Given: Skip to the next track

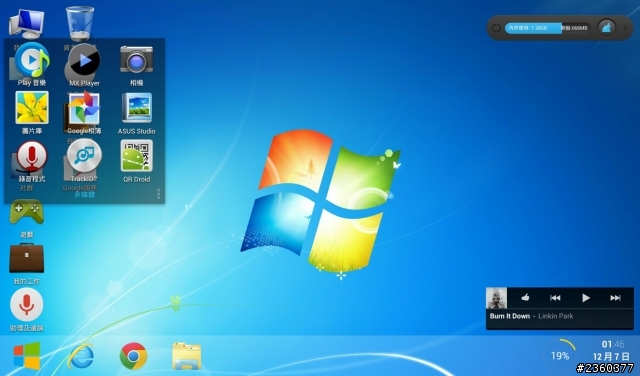Looking at the screenshot, I should click(x=616, y=298).
